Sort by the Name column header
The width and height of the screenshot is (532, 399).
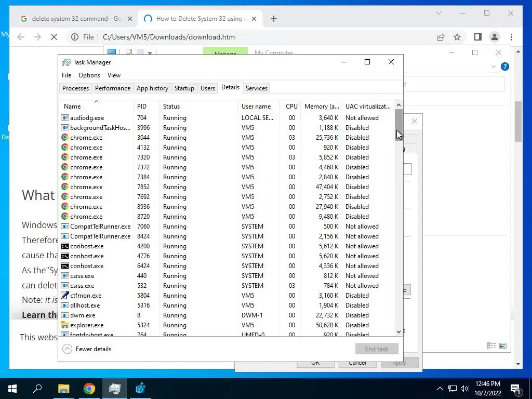click(x=96, y=106)
